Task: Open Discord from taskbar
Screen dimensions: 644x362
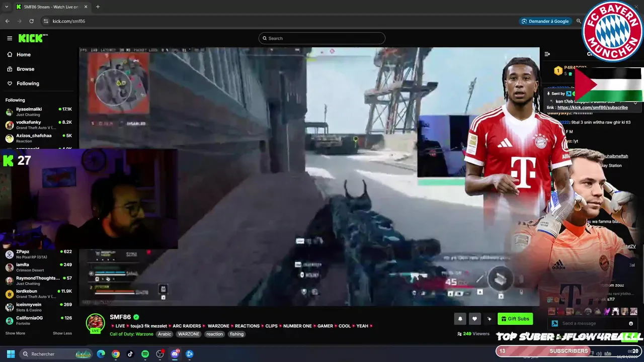Action: (x=175, y=354)
